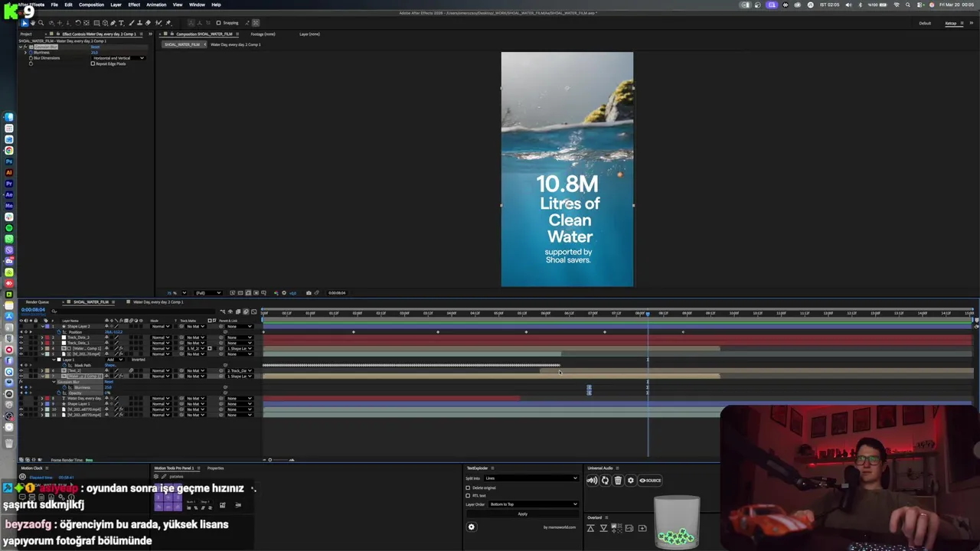Screen dimensions: 980x551
Task: Select the Type text tool
Action: click(x=121, y=23)
